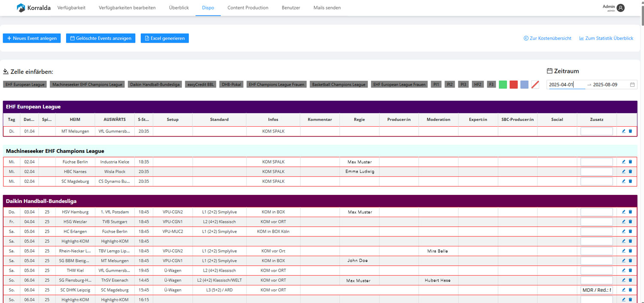
Task: Select the Machineseeker EHF Champions League color tag
Action: coord(87,85)
